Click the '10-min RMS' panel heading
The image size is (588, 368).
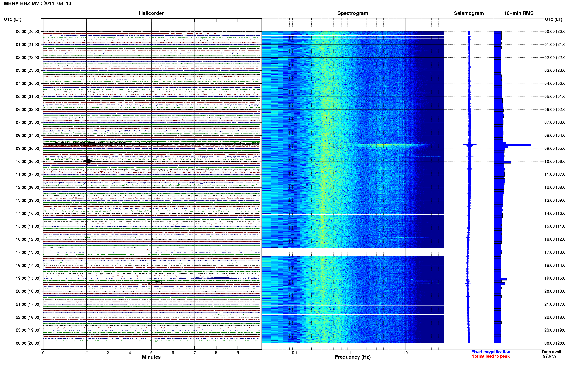(x=519, y=13)
